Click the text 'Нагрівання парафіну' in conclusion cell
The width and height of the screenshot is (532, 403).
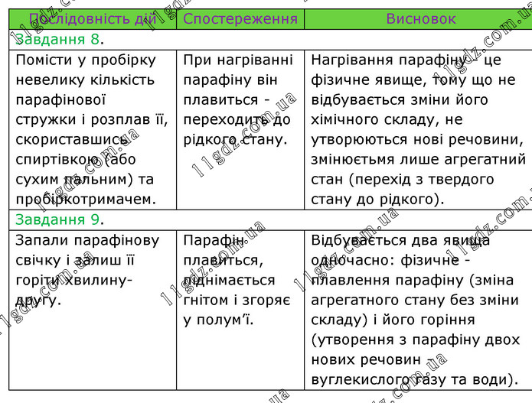coord(389,60)
